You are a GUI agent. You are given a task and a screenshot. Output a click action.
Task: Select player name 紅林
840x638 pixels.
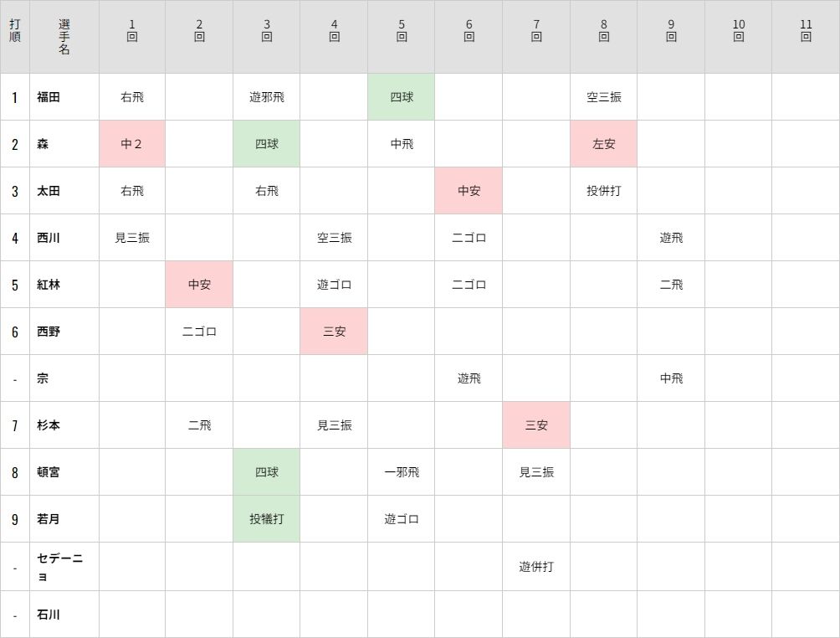point(49,285)
